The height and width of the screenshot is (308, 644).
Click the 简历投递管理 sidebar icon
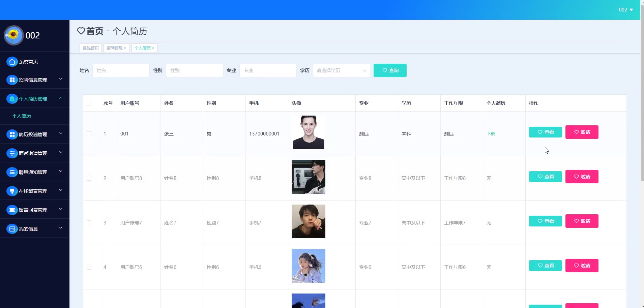[x=12, y=134]
